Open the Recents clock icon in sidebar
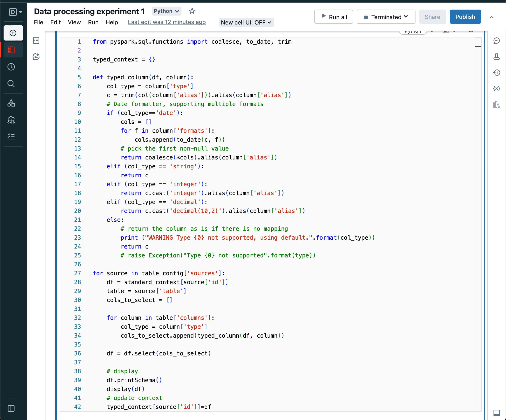This screenshot has height=420, width=506. coord(11,67)
